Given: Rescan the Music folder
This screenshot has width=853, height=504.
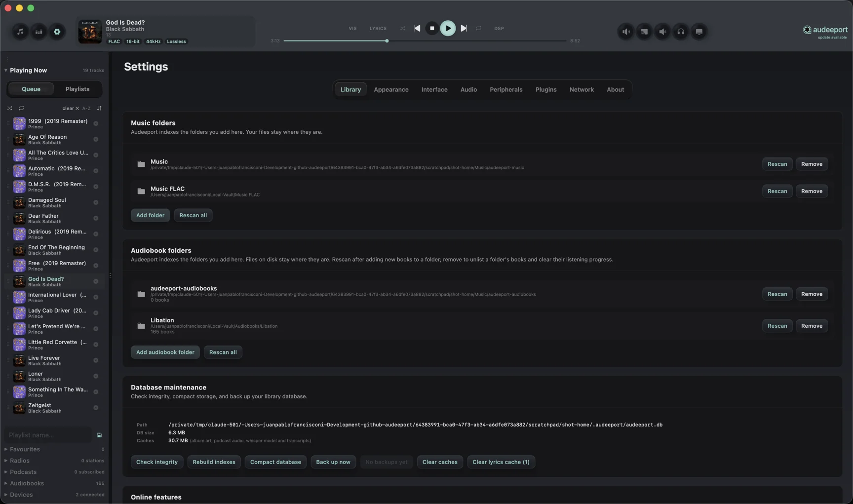Looking at the screenshot, I should 777,164.
